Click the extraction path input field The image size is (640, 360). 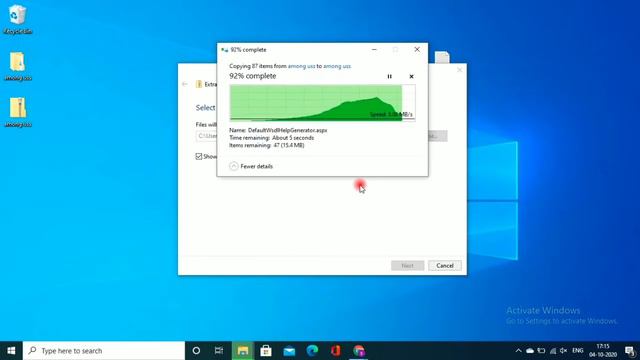[206, 136]
